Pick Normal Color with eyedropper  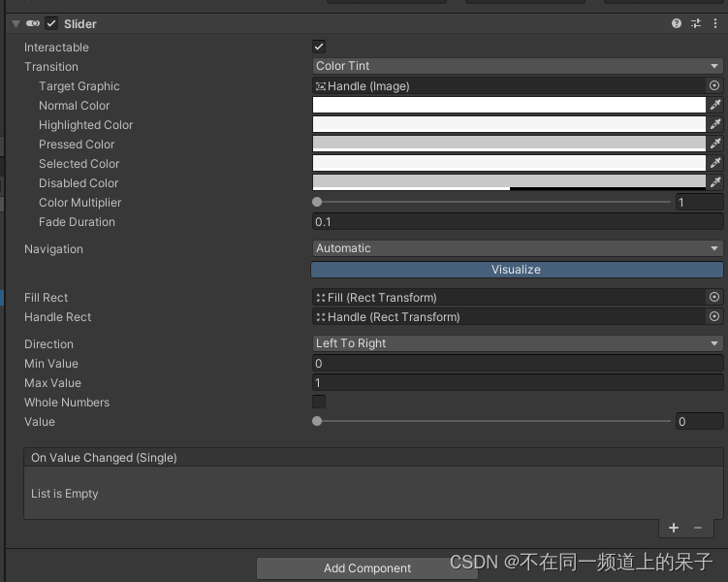[715, 105]
